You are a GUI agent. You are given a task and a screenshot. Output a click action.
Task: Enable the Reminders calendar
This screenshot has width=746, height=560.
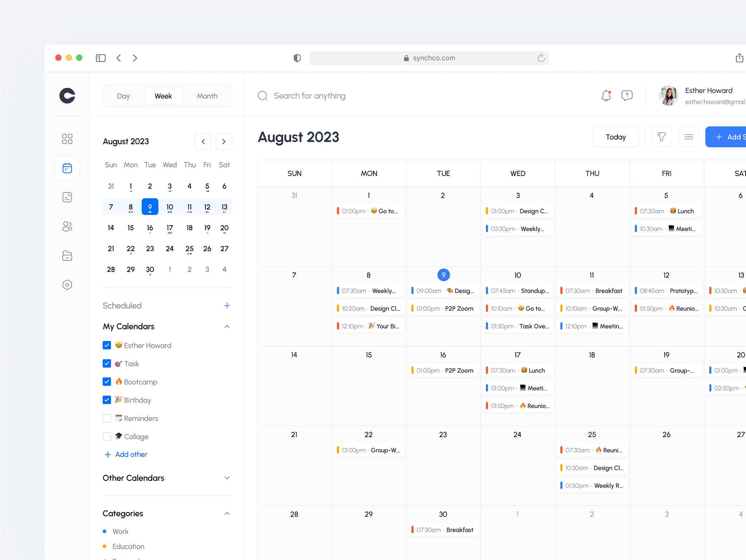[107, 418]
